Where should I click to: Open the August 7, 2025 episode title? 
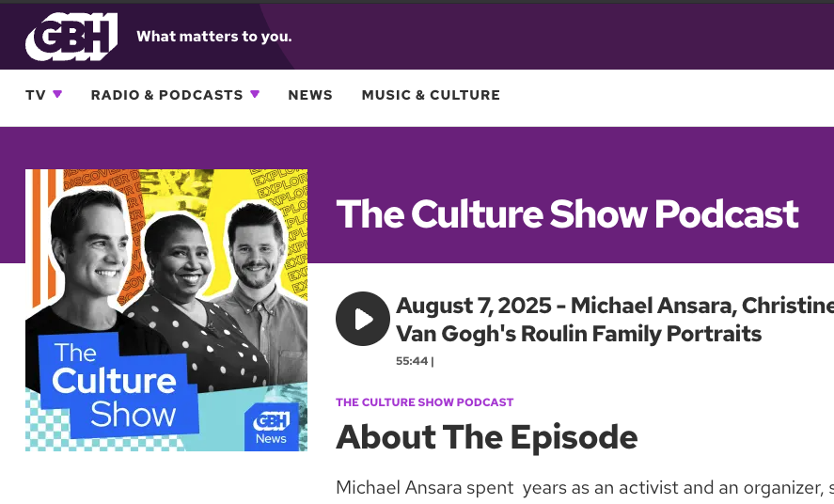615,320
